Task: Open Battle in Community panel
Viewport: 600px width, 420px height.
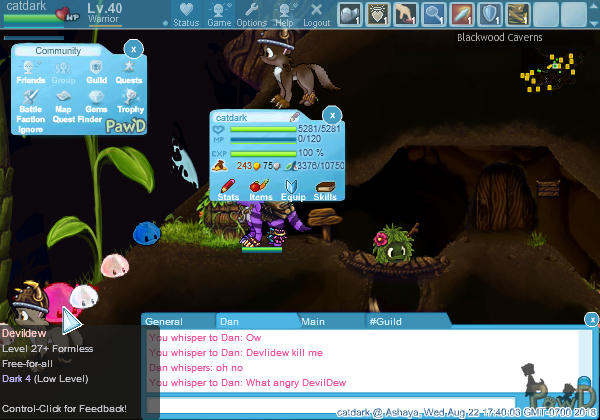Action: [x=31, y=101]
